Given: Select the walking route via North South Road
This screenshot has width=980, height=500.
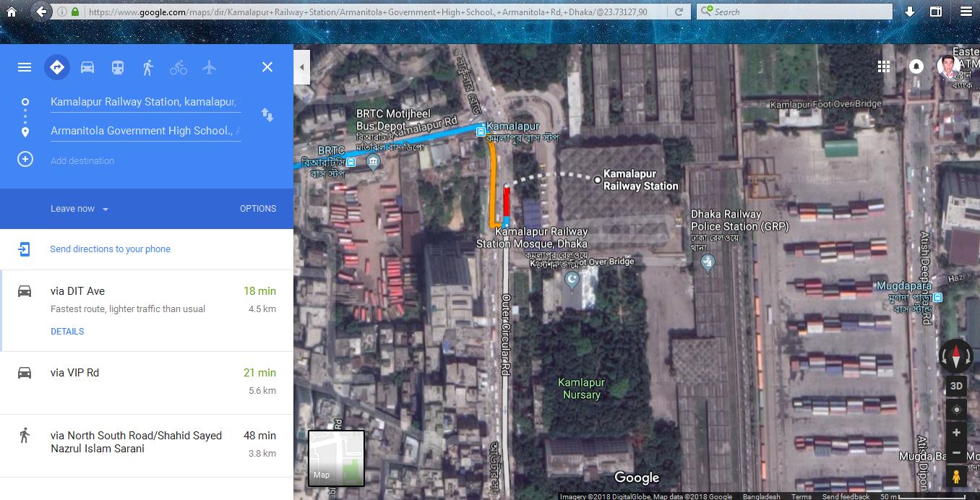Looking at the screenshot, I should point(147,446).
